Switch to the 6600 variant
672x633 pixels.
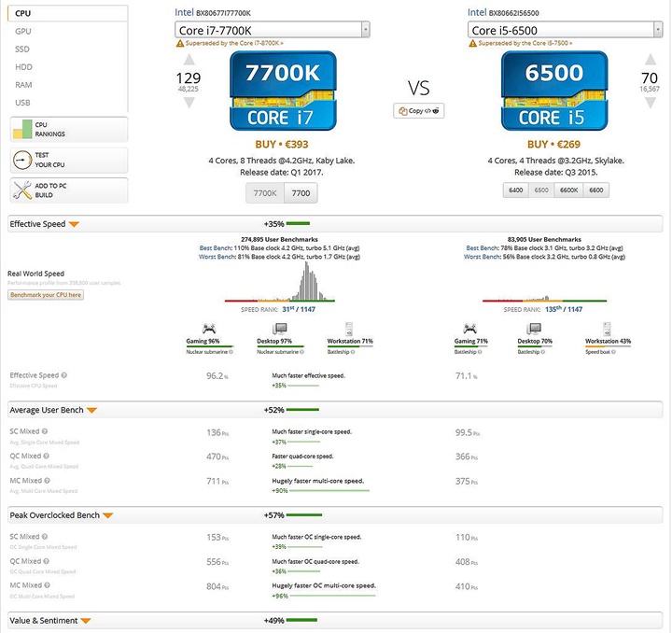[596, 190]
